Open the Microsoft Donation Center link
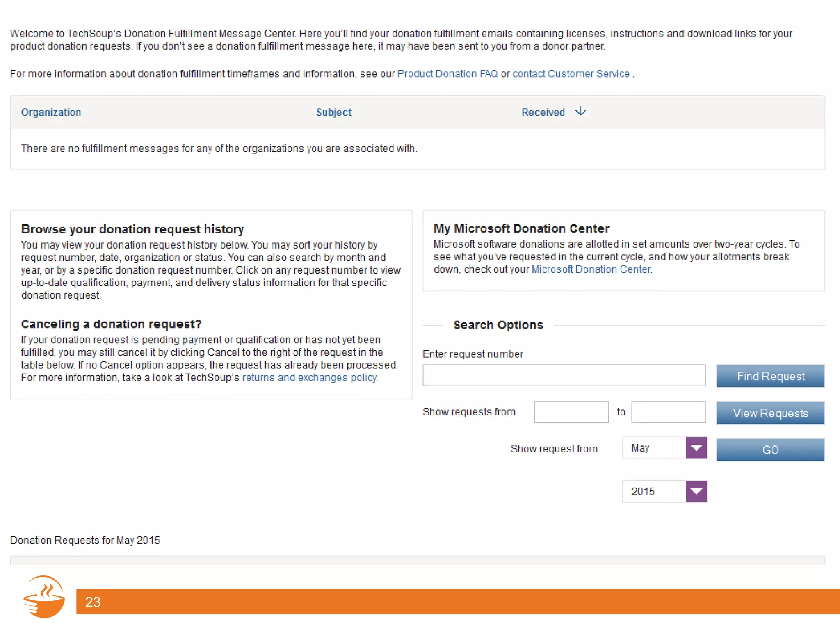This screenshot has height=630, width=840. [591, 269]
